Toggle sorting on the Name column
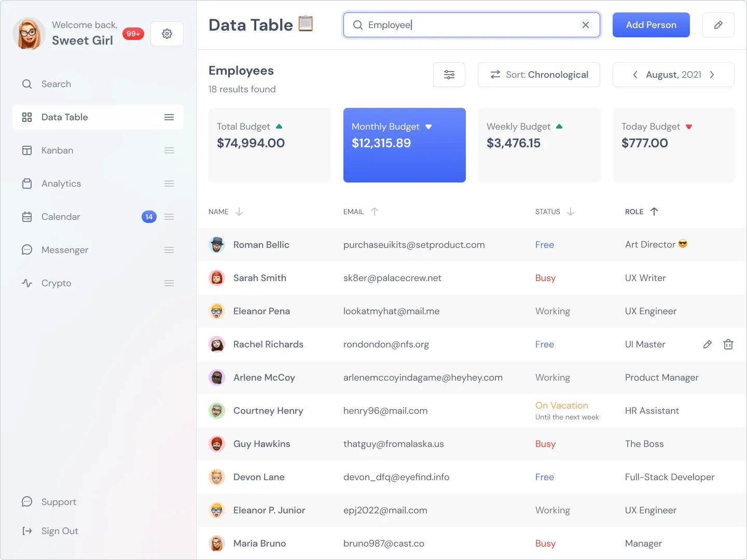Viewport: 747px width, 560px height. pos(239,212)
